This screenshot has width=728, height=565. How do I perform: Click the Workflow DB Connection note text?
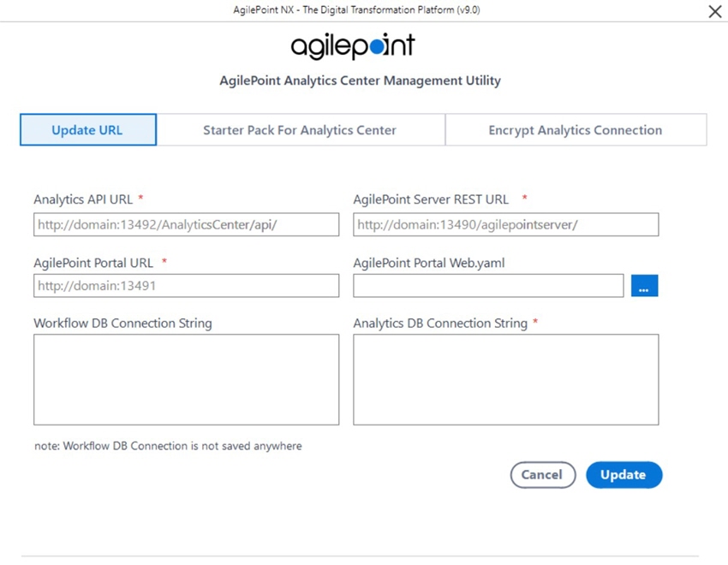[x=168, y=446]
